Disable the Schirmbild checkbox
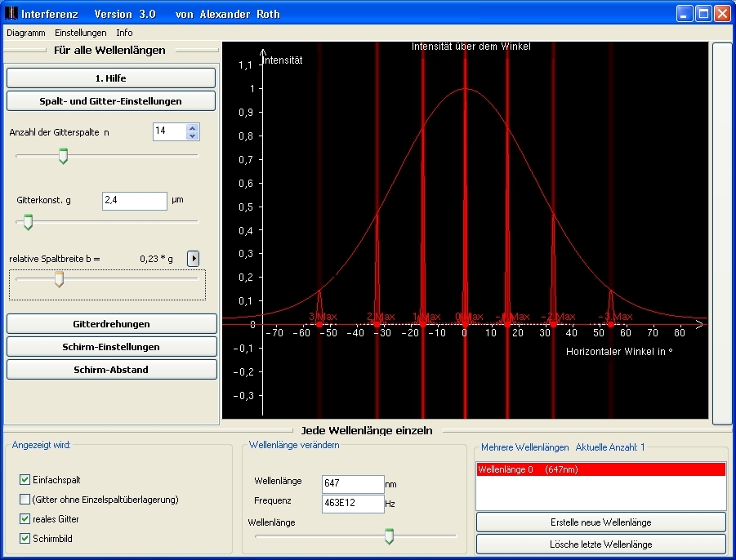Viewport: 736px width, 560px height. (x=25, y=539)
